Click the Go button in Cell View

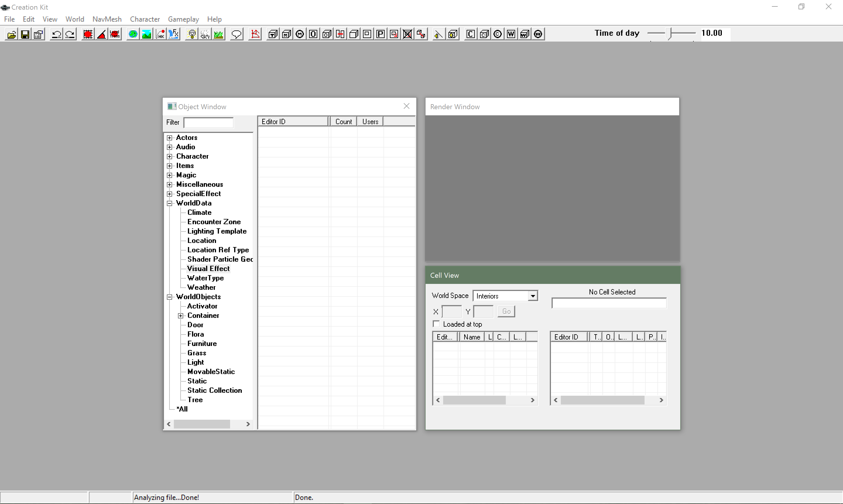coord(506,311)
